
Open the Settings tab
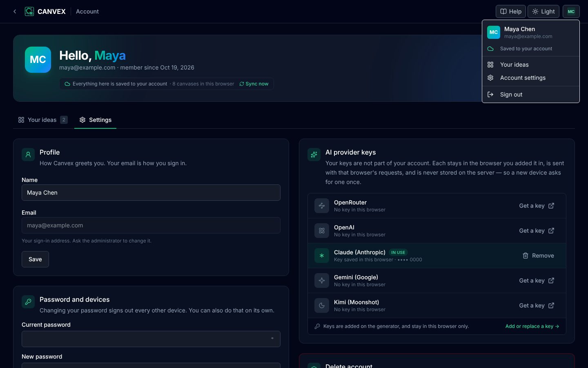pyautogui.click(x=95, y=120)
